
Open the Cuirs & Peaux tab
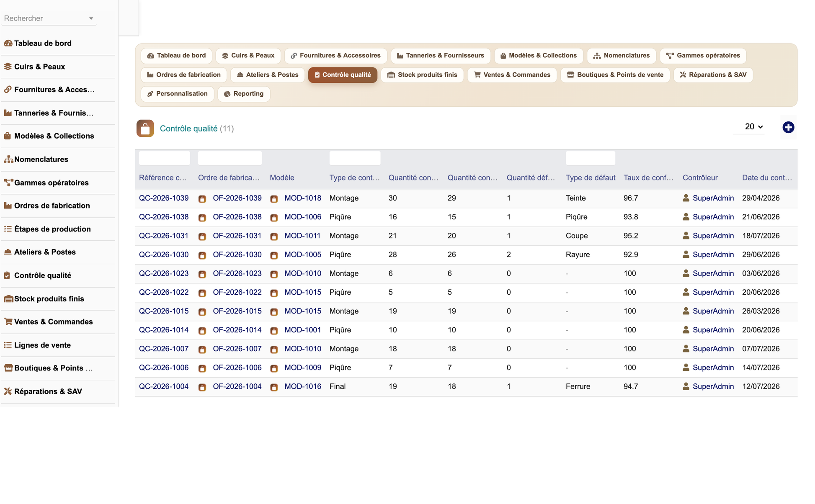pyautogui.click(x=248, y=55)
